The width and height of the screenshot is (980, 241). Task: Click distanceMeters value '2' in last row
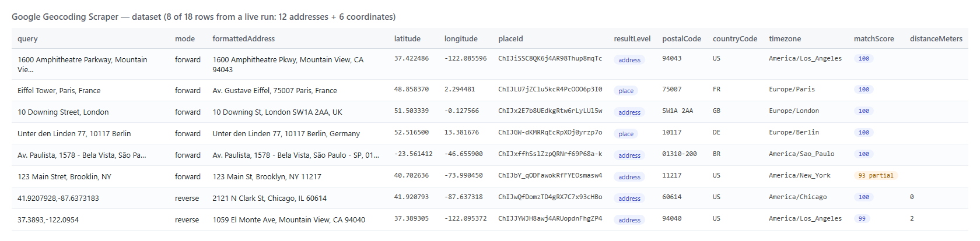[912, 218]
